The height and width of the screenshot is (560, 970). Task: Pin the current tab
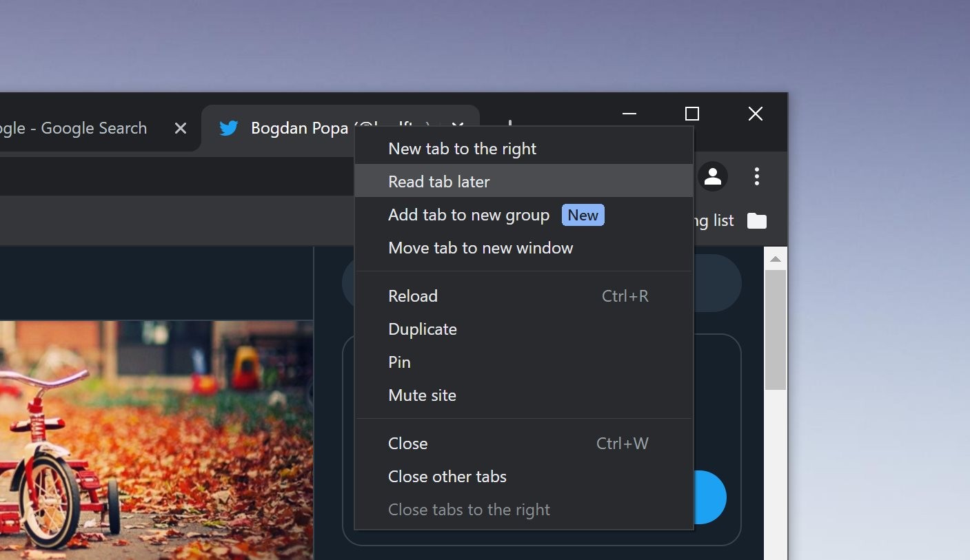(x=399, y=362)
